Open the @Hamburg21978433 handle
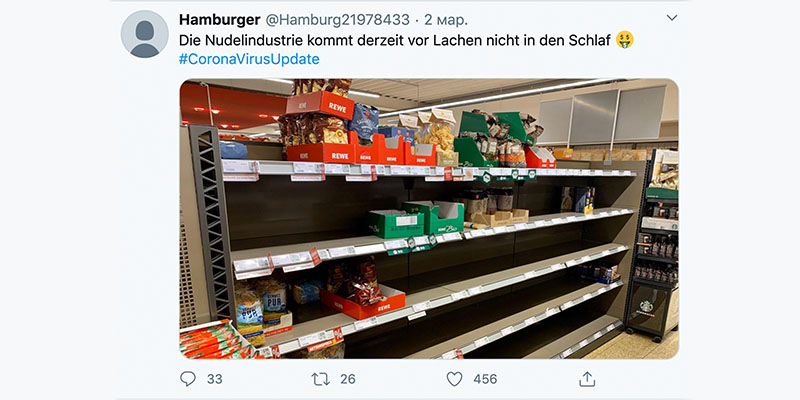The height and width of the screenshot is (400, 800). point(337,20)
